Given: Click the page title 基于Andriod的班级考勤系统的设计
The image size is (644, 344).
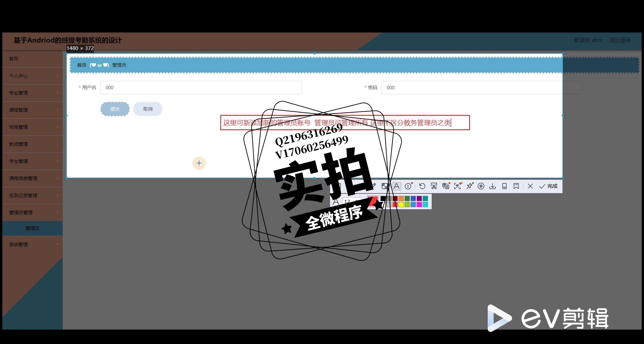Looking at the screenshot, I should [x=68, y=41].
